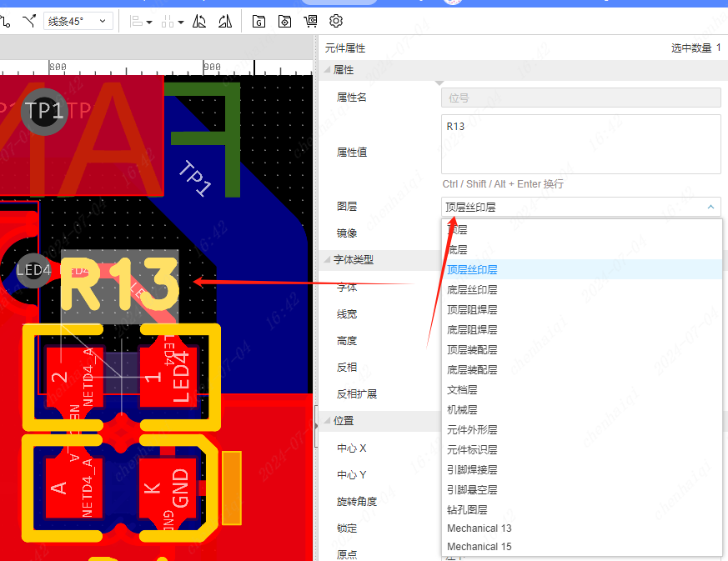Select the R13 designator text on canvas
This screenshot has height=561, width=728.
(120, 286)
